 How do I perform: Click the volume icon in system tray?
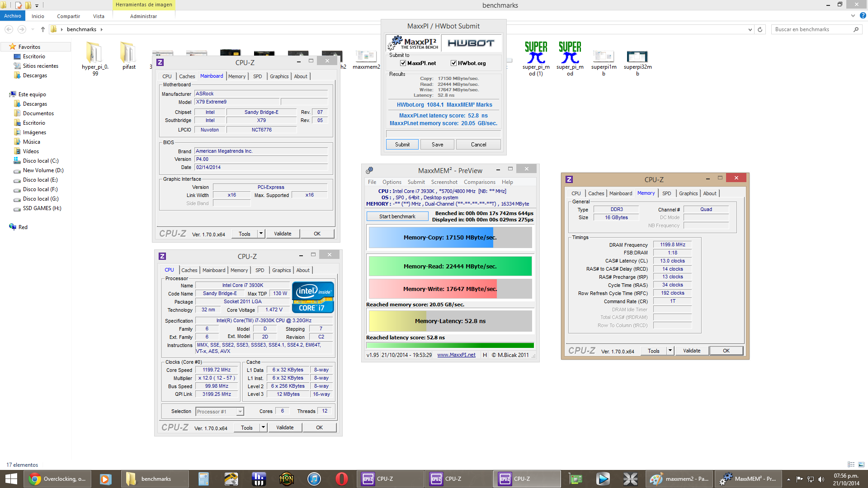[821, 479]
